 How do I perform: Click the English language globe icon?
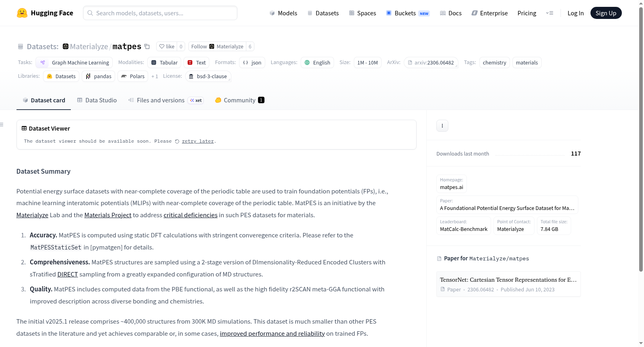click(307, 62)
